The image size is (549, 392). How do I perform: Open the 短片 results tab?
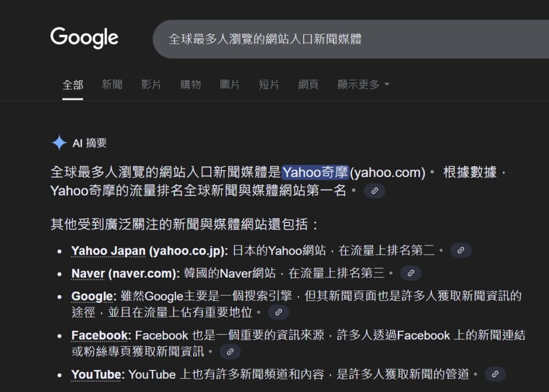tap(269, 84)
